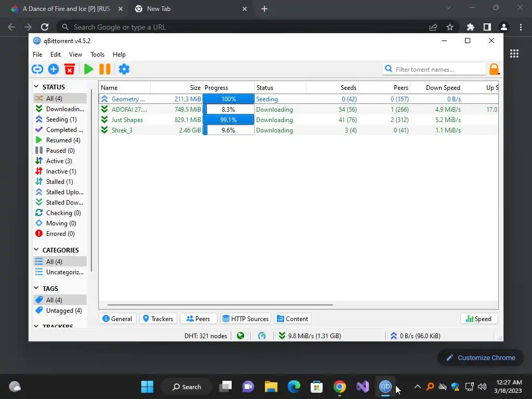The image size is (532, 399).
Task: Open the Edit menu
Action: click(x=55, y=54)
